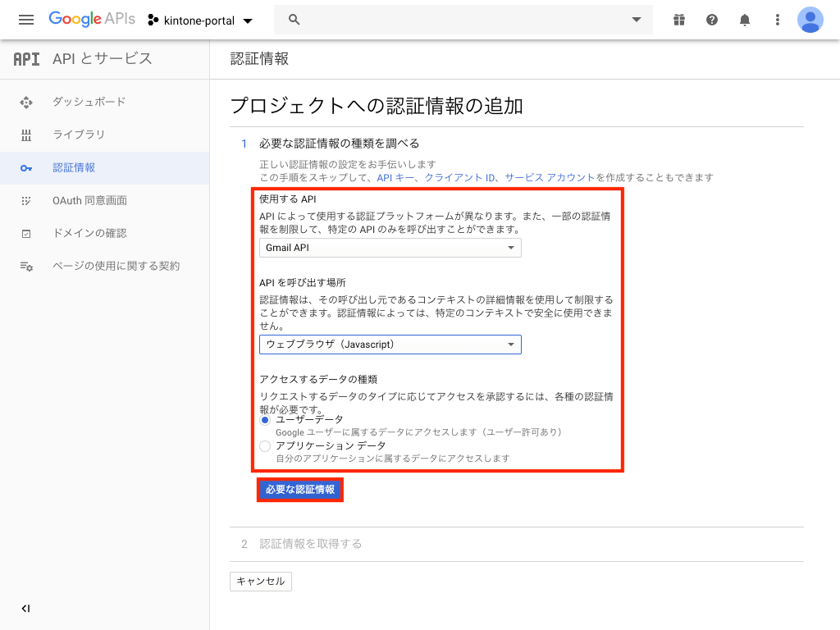Click the Google APIs logo
The width and height of the screenshot is (840, 630).
click(91, 20)
